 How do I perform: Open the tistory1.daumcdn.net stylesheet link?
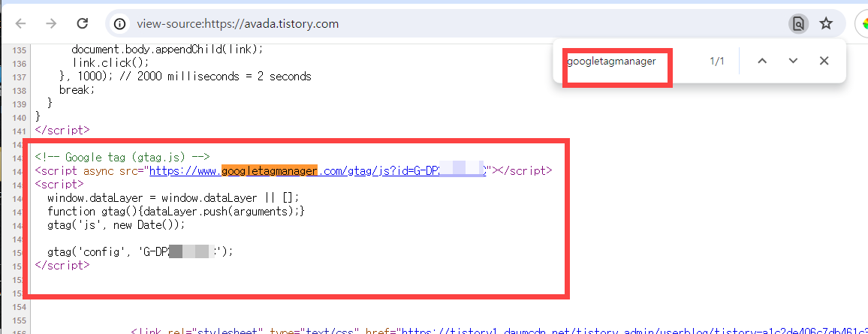tap(634, 331)
